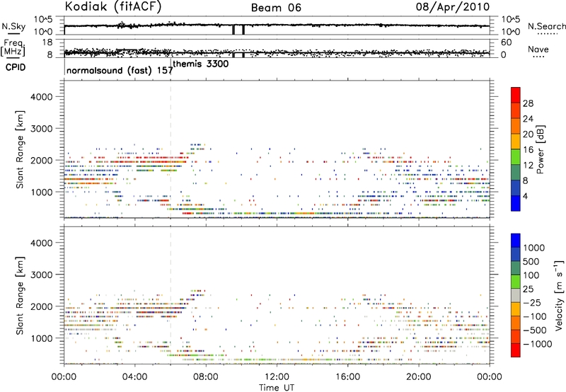The image size is (566, 392).
Task: Select the "normalsound (fast) 157" CPID label
Action: click(x=120, y=70)
